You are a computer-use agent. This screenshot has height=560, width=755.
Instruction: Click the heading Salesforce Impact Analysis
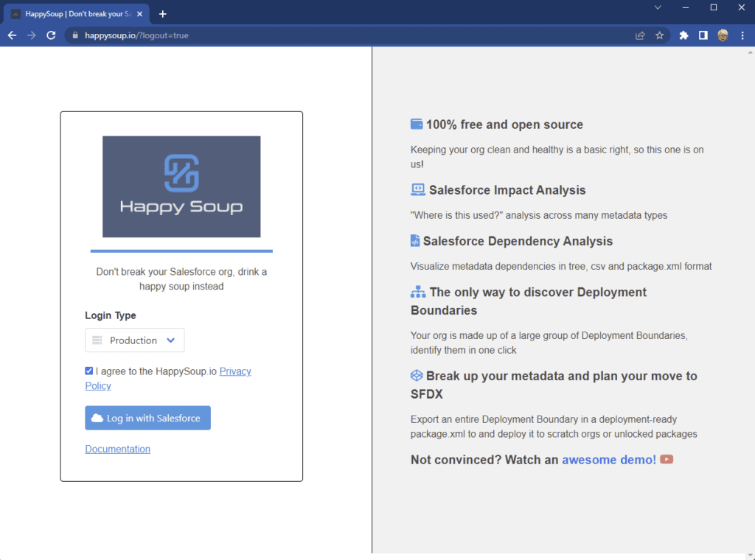click(x=507, y=190)
